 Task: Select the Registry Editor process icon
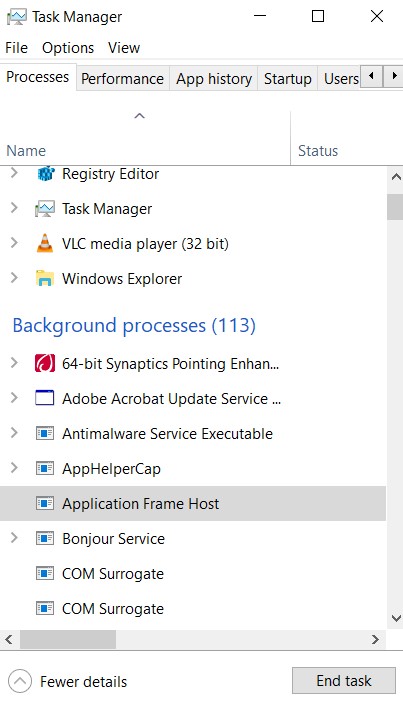(45, 174)
